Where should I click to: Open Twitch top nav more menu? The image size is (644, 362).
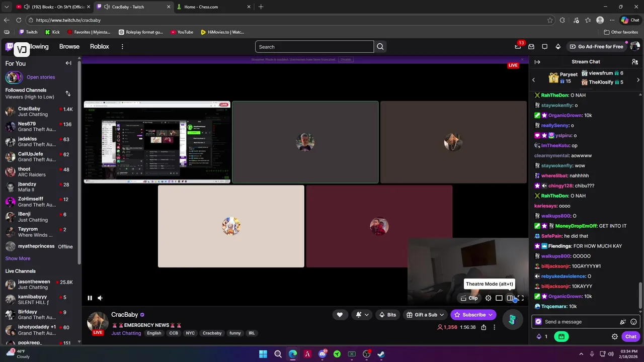(122, 46)
